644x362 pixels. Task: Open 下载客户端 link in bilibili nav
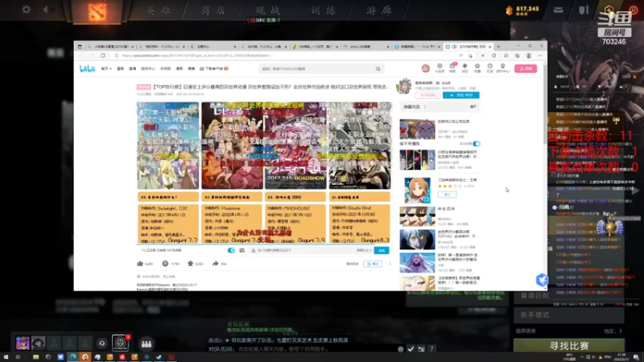(213, 68)
